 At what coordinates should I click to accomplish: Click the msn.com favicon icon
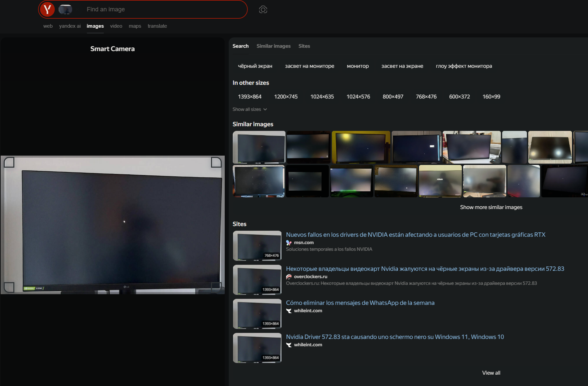tap(289, 243)
